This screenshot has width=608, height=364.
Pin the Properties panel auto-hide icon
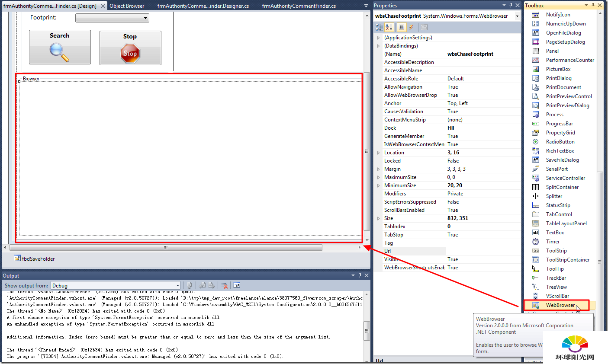click(511, 5)
